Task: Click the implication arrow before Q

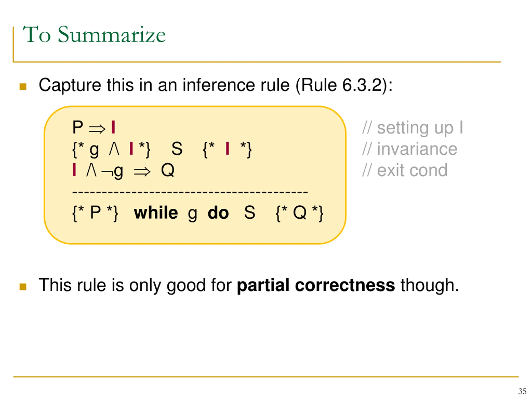Action: (142, 172)
